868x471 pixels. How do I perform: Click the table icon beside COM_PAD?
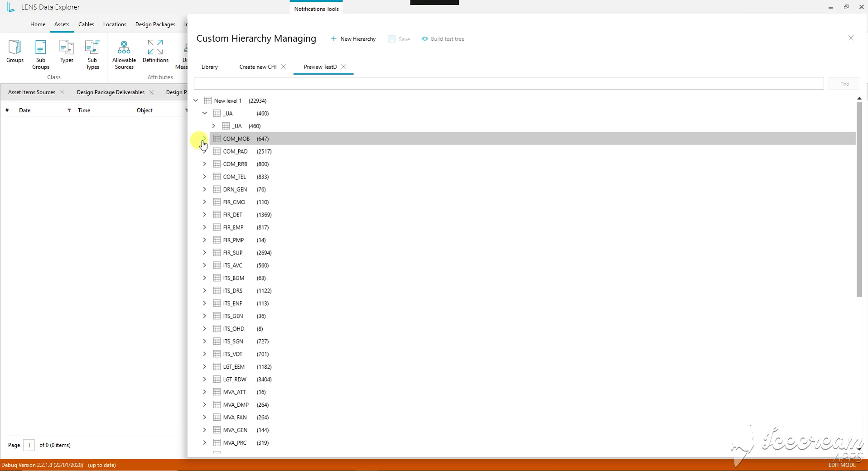click(x=217, y=151)
